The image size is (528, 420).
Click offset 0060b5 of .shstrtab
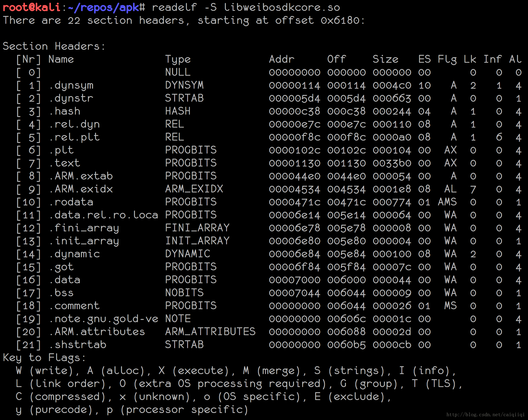(347, 345)
